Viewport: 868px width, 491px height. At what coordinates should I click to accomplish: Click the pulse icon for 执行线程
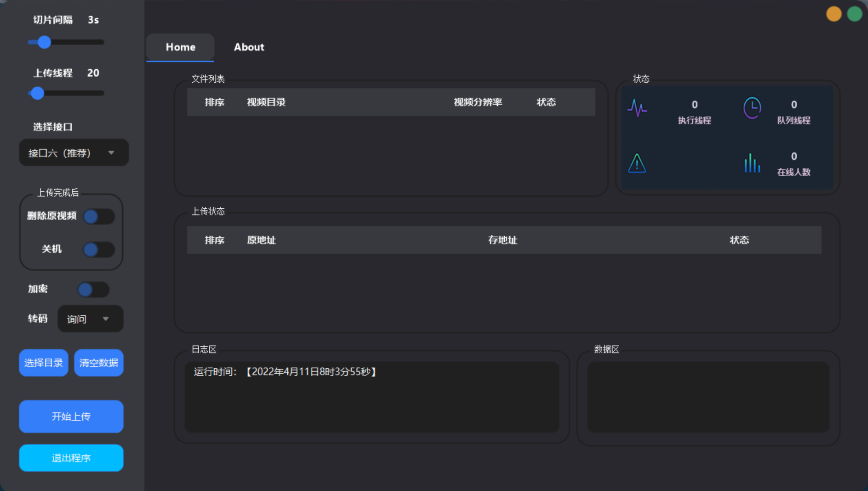[x=637, y=108]
